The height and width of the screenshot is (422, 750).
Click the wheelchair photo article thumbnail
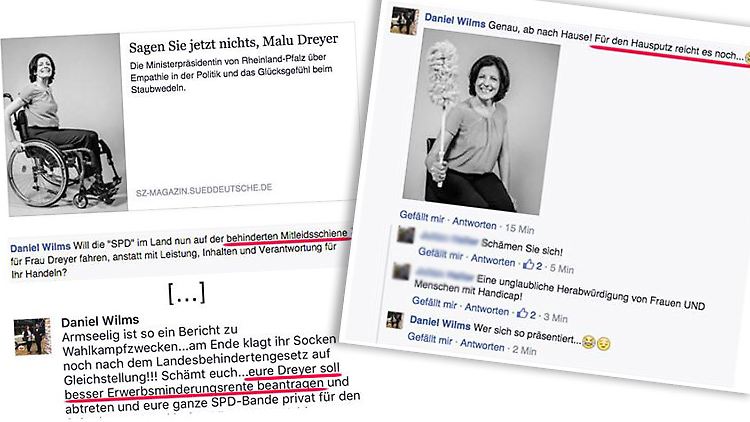point(64,124)
